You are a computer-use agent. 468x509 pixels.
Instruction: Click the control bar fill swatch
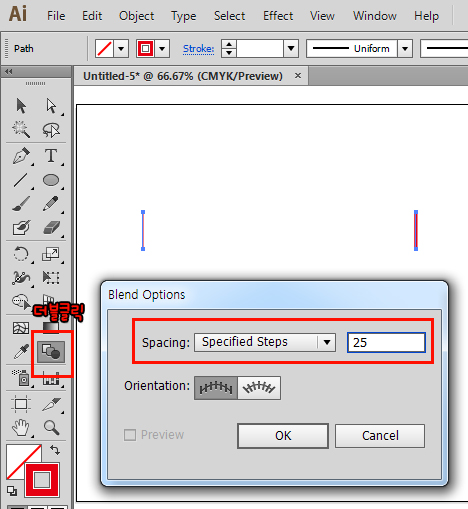(104, 49)
